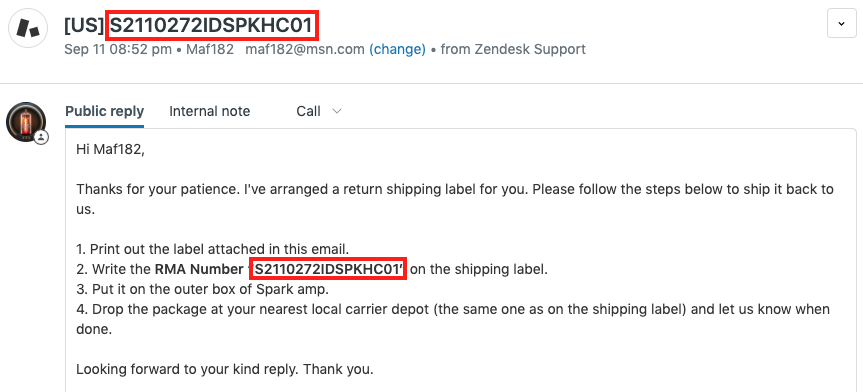The width and height of the screenshot is (863, 392).
Task: Switch to the Public reply tab
Action: (105, 111)
